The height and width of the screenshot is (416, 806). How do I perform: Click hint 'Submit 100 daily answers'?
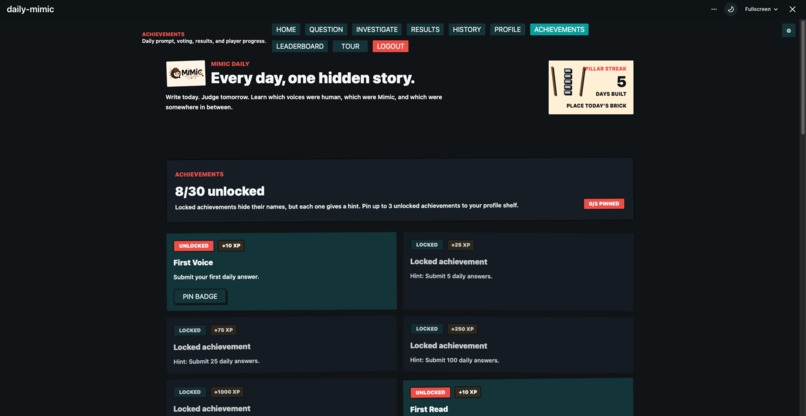pyautogui.click(x=454, y=360)
